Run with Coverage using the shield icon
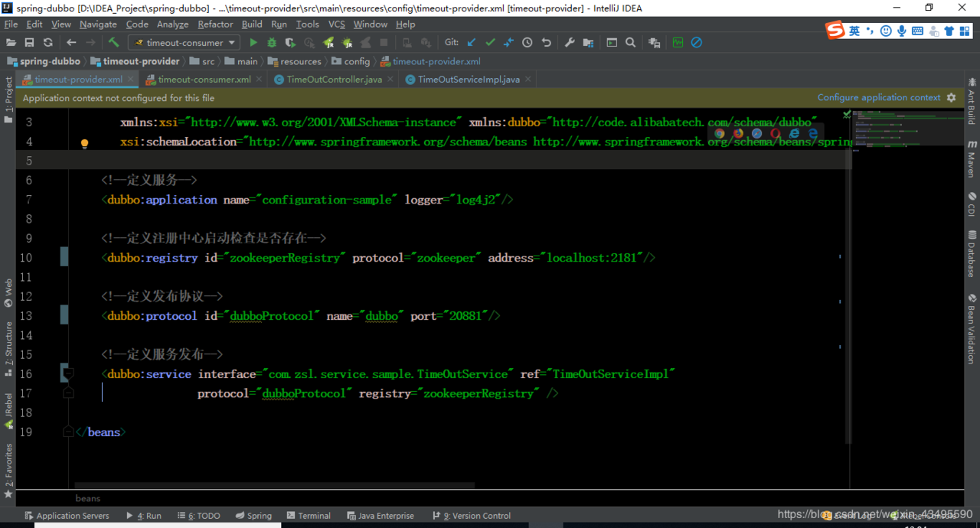 point(291,43)
